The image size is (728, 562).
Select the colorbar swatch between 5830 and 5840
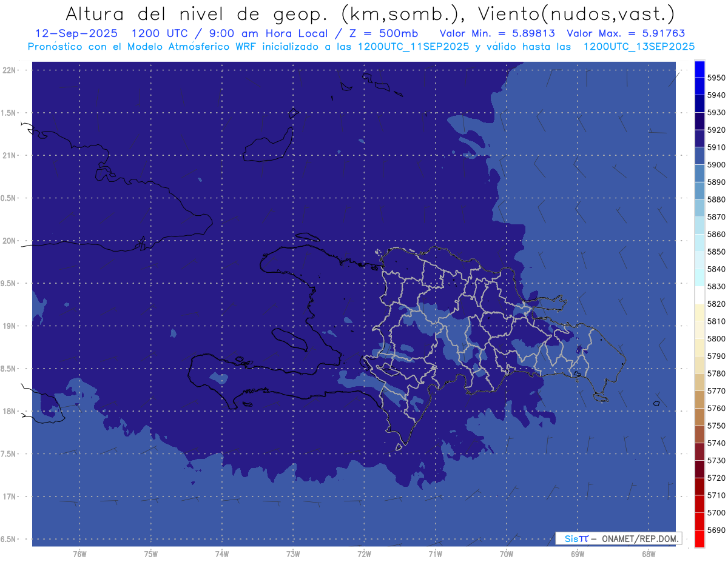(x=699, y=278)
